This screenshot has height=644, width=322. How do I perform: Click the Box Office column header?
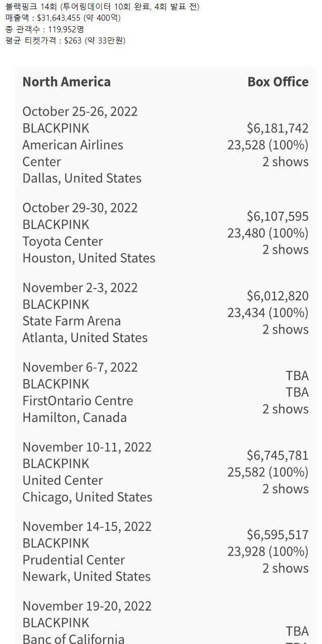(278, 82)
